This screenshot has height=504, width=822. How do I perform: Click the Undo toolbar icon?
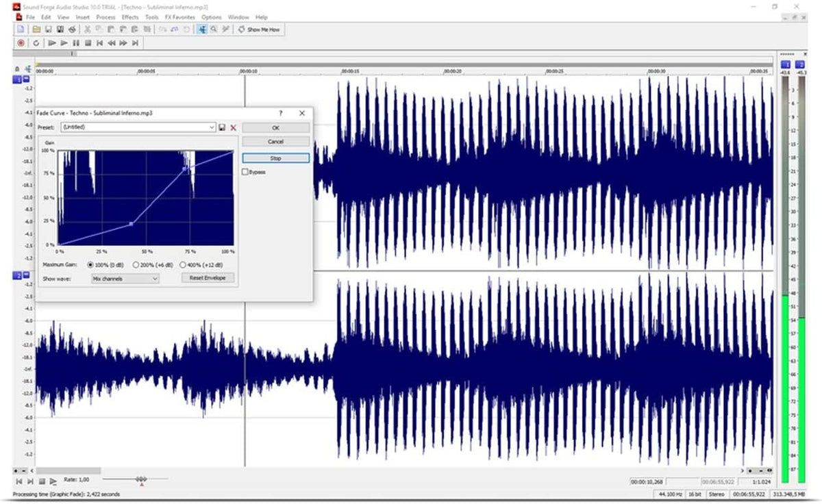point(163,29)
